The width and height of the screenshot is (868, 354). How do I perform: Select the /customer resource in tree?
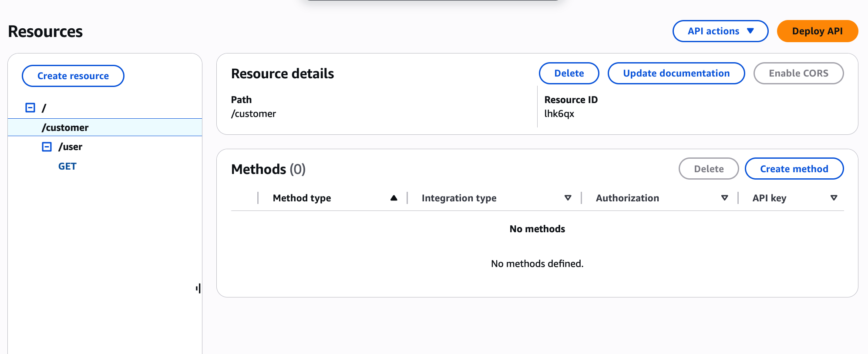point(65,127)
